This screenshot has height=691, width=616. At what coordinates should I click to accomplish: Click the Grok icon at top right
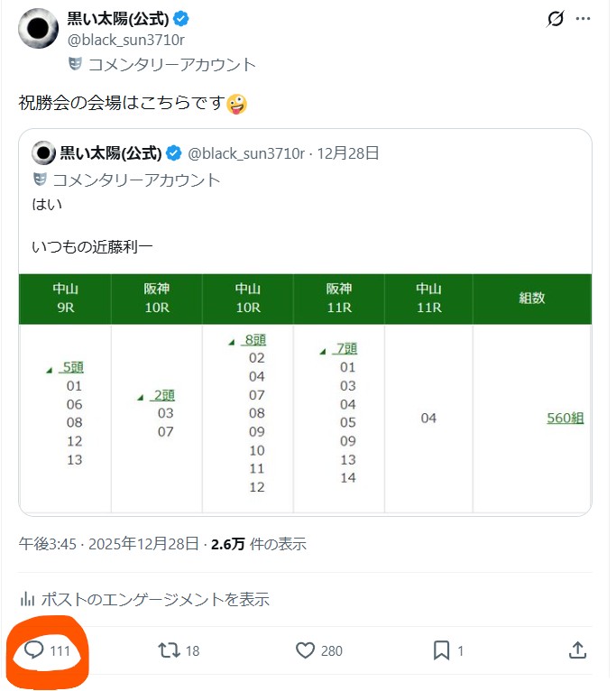(556, 19)
